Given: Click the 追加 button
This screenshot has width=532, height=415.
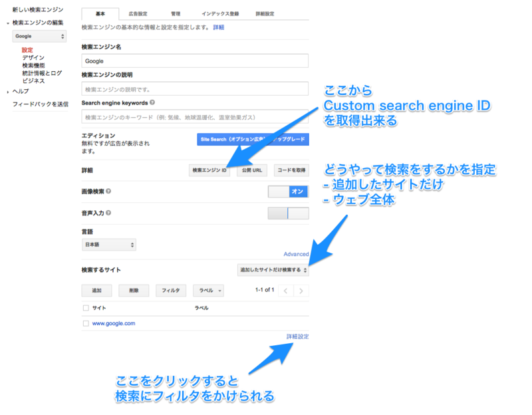Looking at the screenshot, I should tap(96, 291).
